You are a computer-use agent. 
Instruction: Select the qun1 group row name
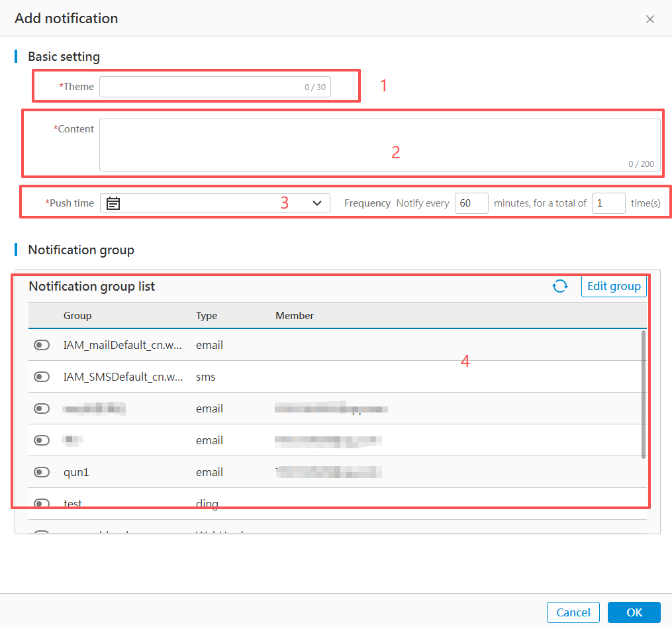75,472
